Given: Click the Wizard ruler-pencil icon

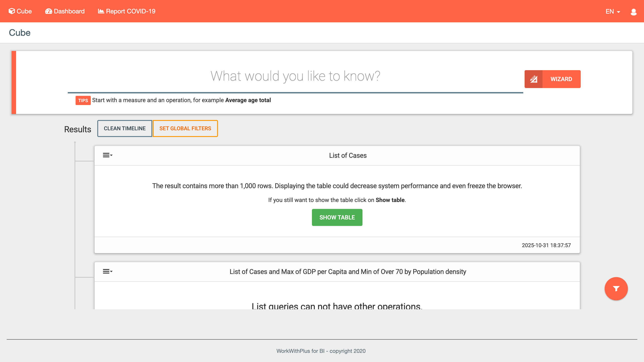Looking at the screenshot, I should (x=534, y=79).
